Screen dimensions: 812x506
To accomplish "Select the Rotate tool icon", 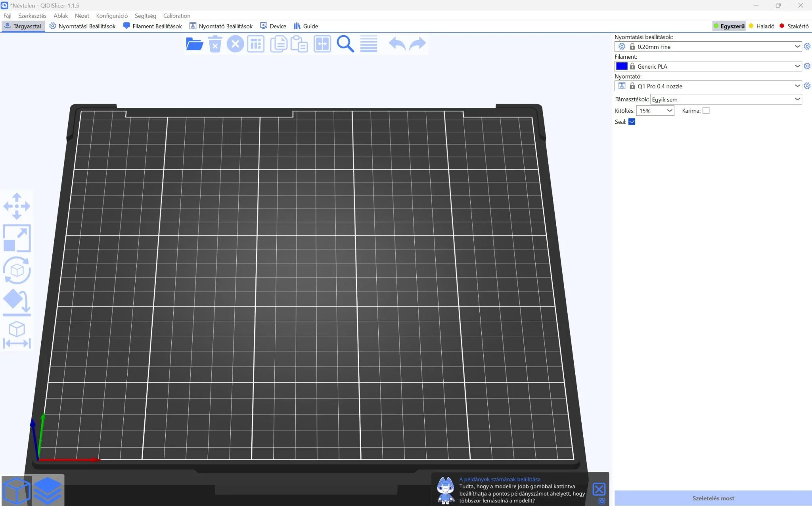I will [17, 270].
